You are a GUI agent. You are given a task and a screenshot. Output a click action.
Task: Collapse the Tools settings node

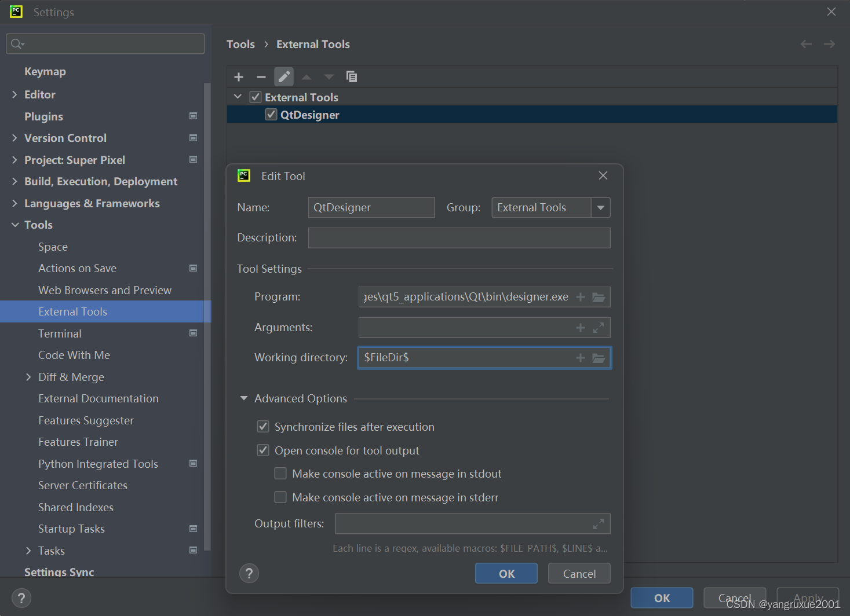(x=15, y=225)
